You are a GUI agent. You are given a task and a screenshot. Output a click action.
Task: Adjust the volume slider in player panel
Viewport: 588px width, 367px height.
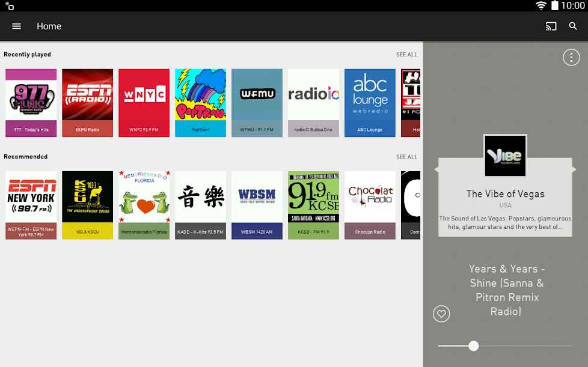(505, 345)
